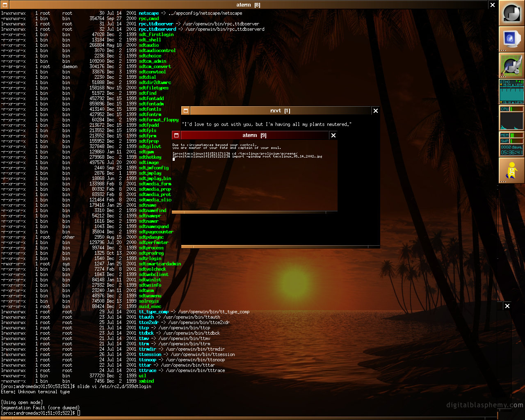
Task: Click the sdtimage file name
Action: (149, 162)
